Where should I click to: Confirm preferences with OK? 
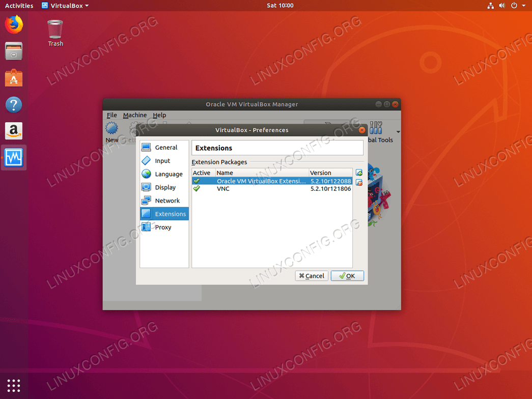[347, 275]
